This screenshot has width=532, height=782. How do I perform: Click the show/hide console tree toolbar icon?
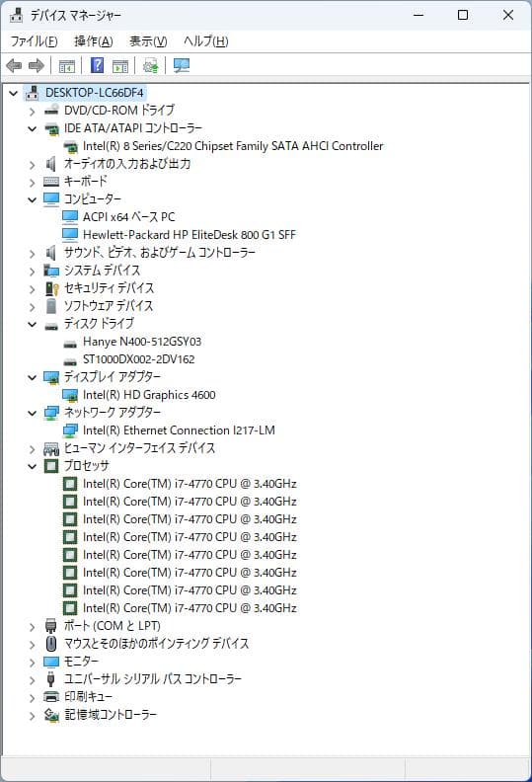click(x=67, y=65)
